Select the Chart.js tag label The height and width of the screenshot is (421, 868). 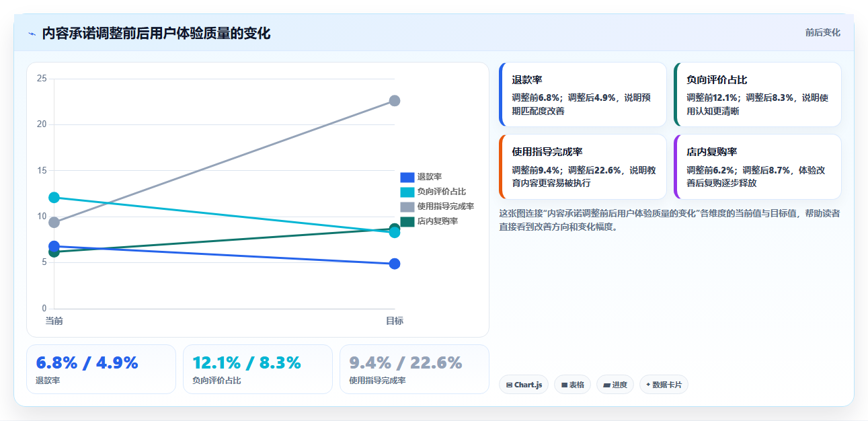(528, 385)
